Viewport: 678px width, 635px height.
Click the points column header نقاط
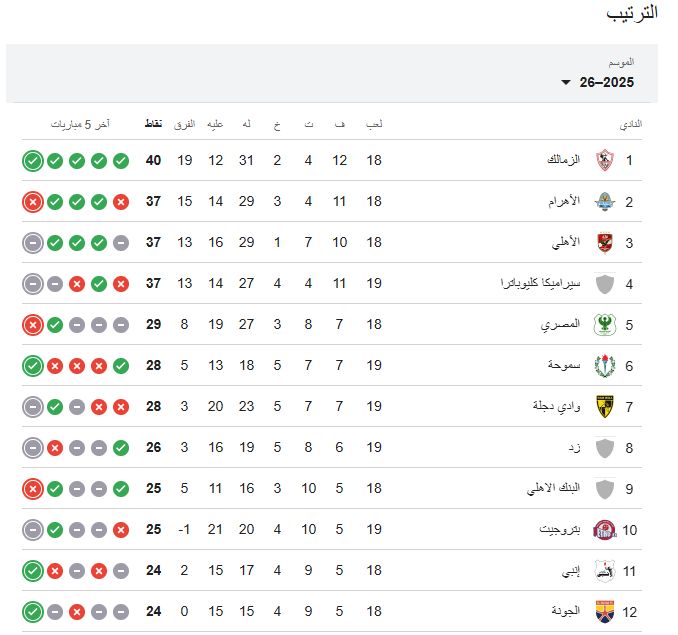(154, 124)
